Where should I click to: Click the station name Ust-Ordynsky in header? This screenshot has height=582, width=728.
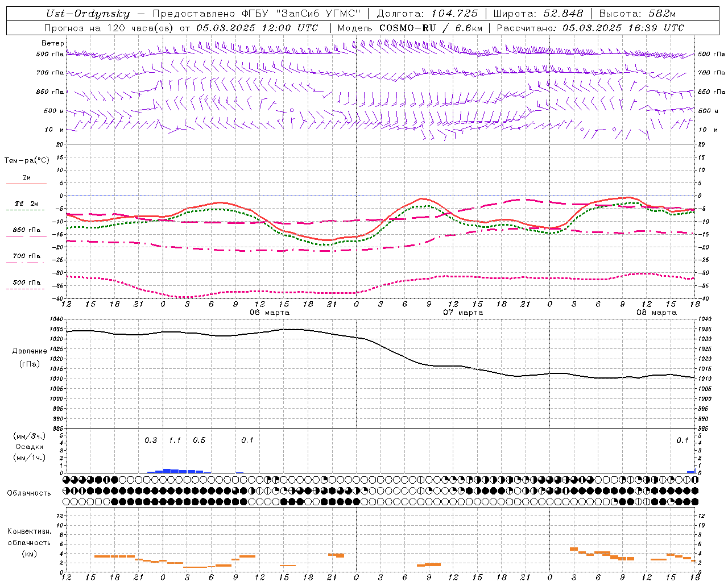(88, 14)
